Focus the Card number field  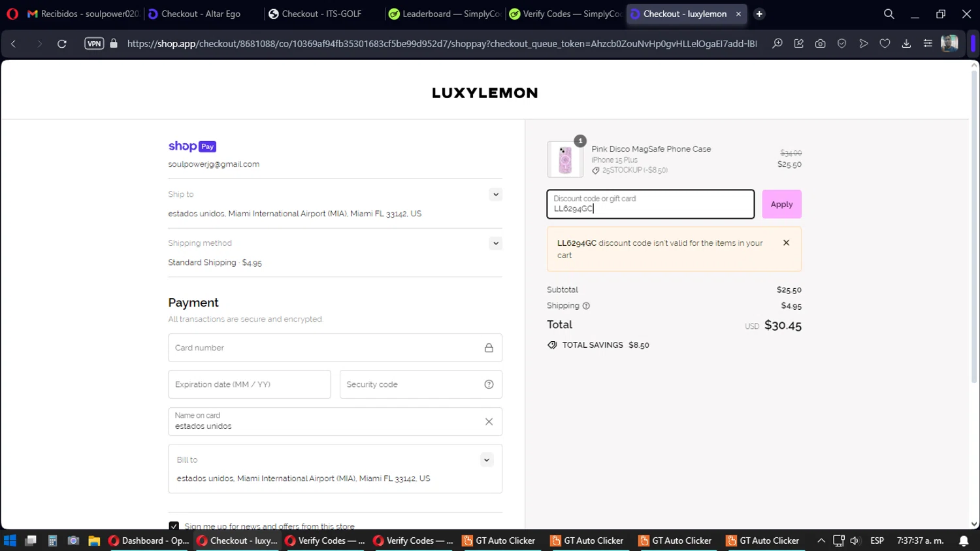[x=335, y=348]
